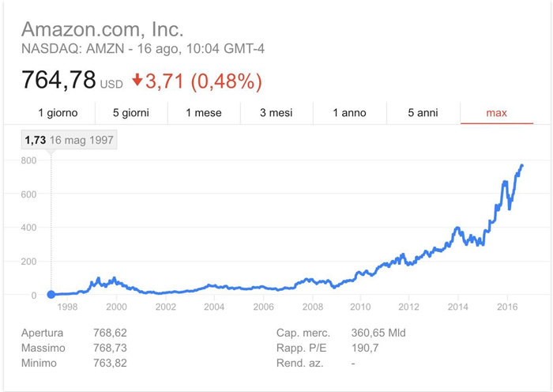
Task: Switch to the 5 giorni tab
Action: pyautogui.click(x=131, y=113)
